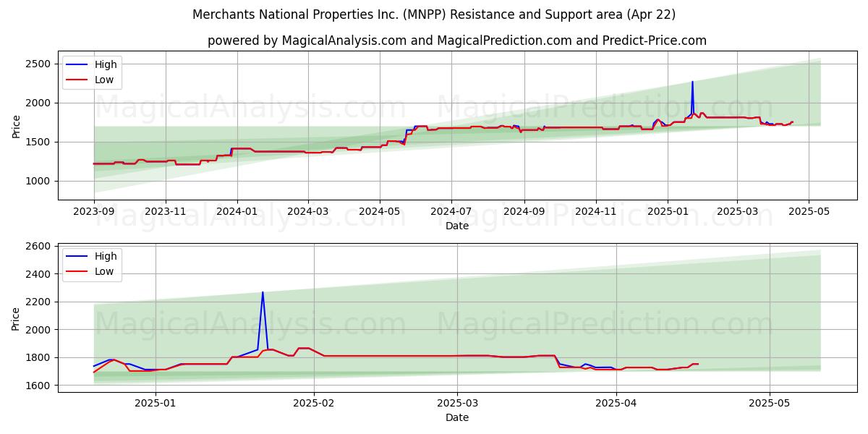Click the 'powered by MagicalAnalysis.com' subtitle
Viewport: 868px width, 434px height.
(x=457, y=41)
